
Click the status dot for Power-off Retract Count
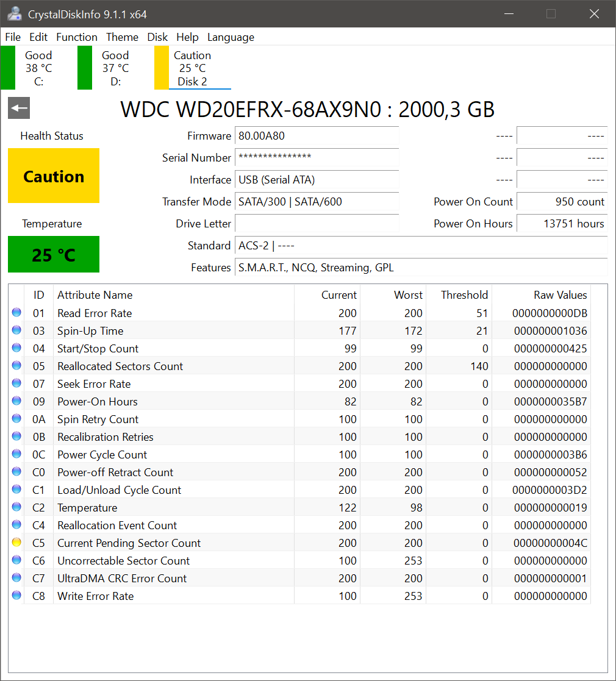point(16,471)
